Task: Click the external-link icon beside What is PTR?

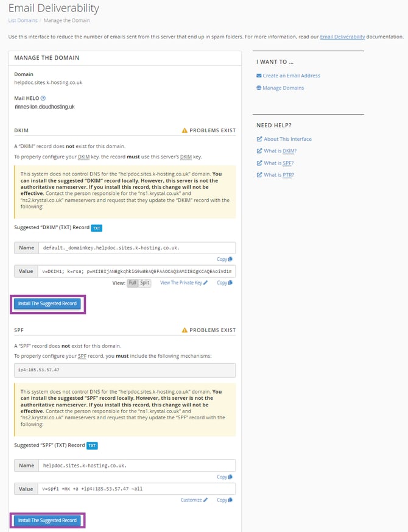Action: 259,175
